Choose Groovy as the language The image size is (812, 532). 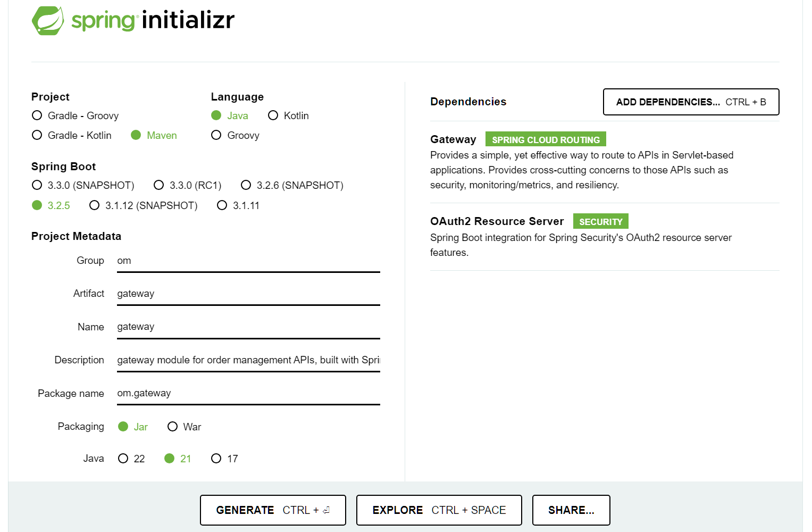point(235,135)
